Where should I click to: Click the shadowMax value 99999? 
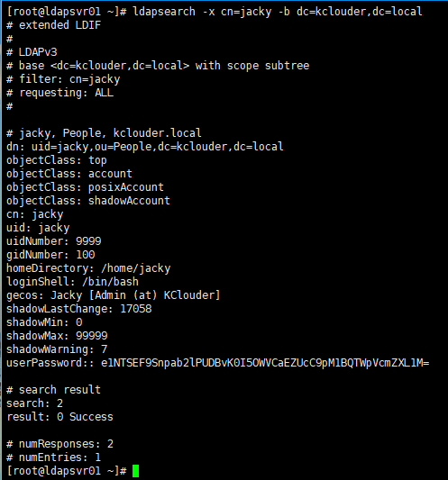(92, 336)
